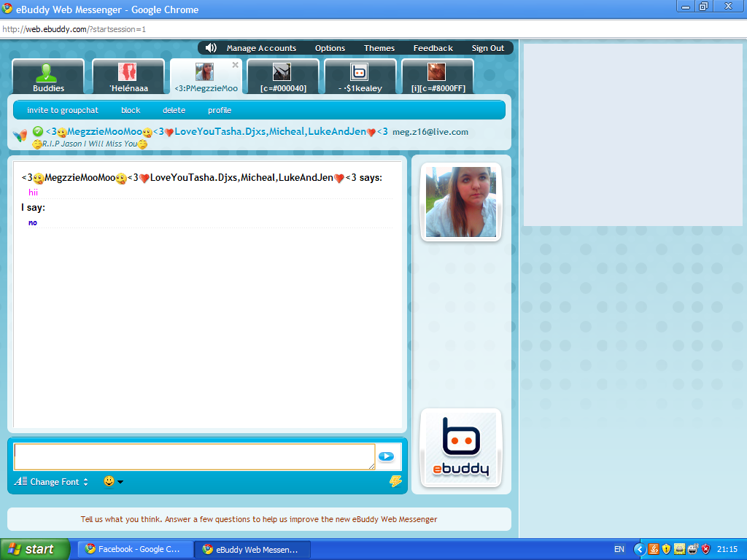Click the blue send message arrow
The image size is (747, 560).
tap(386, 456)
